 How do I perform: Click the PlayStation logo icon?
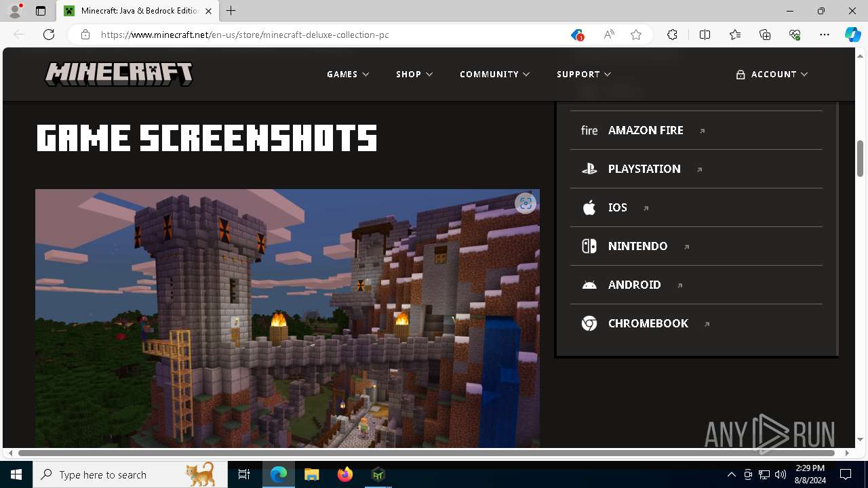click(x=589, y=169)
